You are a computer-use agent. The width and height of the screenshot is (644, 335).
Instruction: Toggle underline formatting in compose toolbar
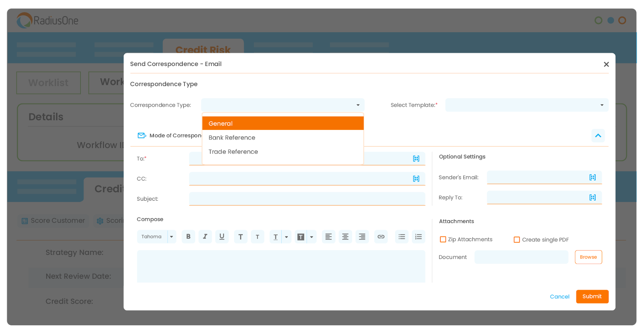click(x=222, y=237)
